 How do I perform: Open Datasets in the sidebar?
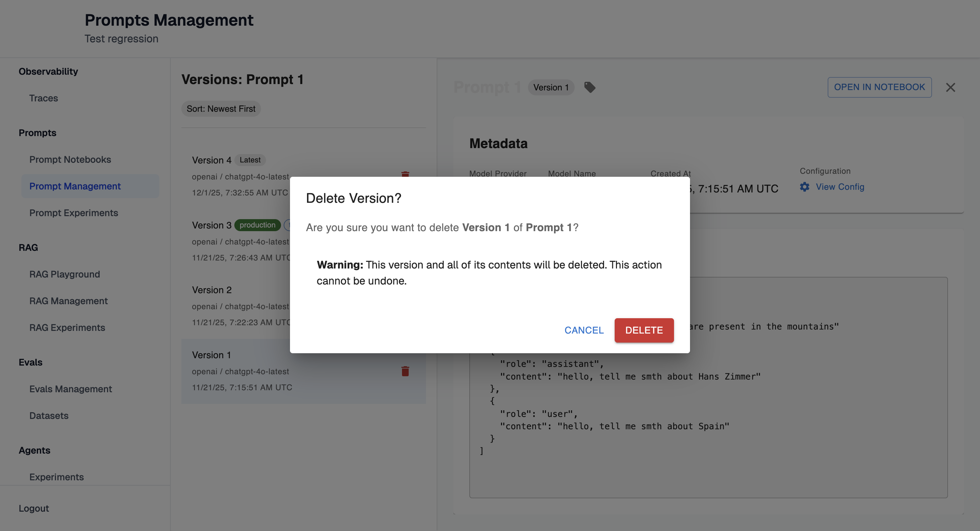point(49,415)
